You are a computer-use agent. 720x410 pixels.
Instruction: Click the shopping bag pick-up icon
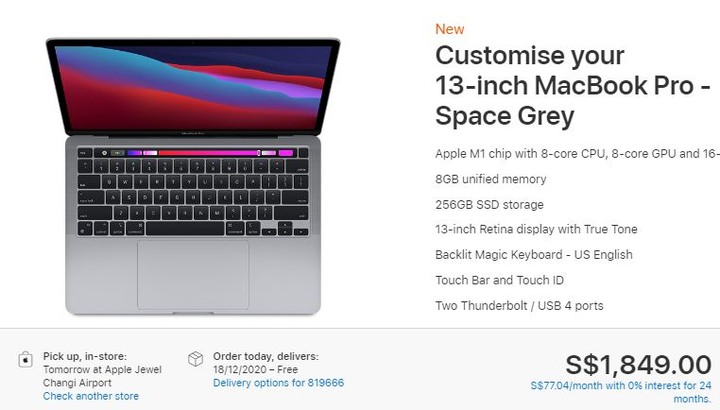tap(25, 359)
